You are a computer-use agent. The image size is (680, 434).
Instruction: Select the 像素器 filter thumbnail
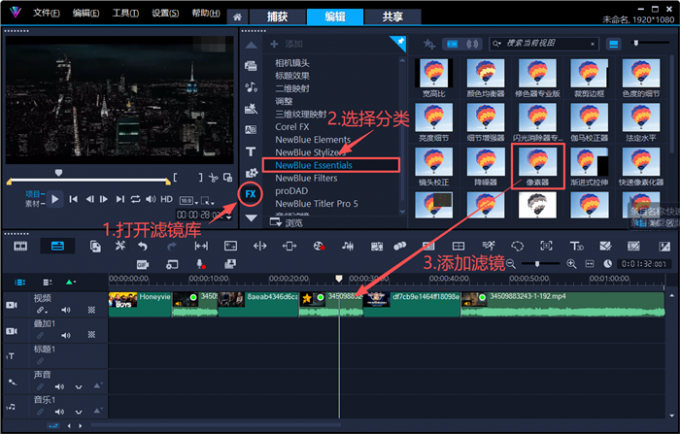pyautogui.click(x=538, y=167)
